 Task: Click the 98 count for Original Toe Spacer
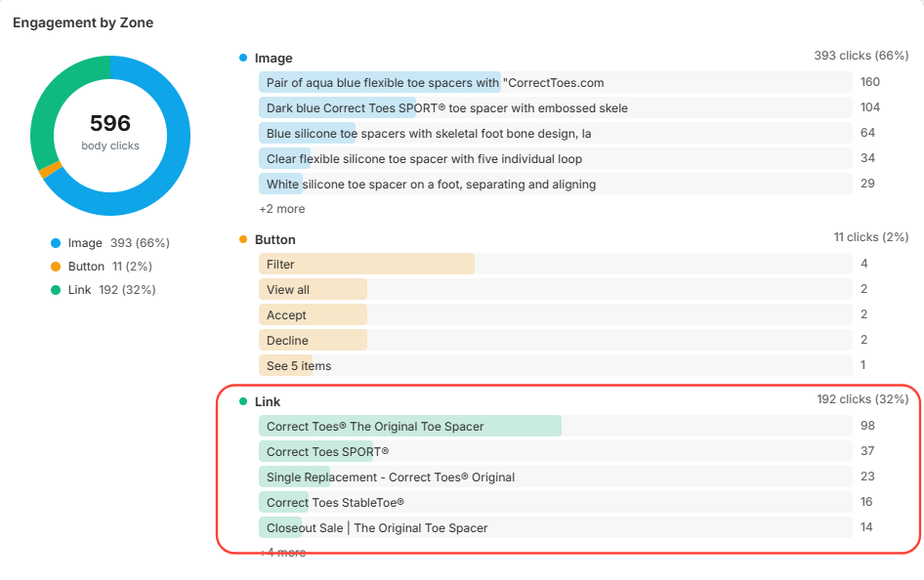click(x=867, y=425)
